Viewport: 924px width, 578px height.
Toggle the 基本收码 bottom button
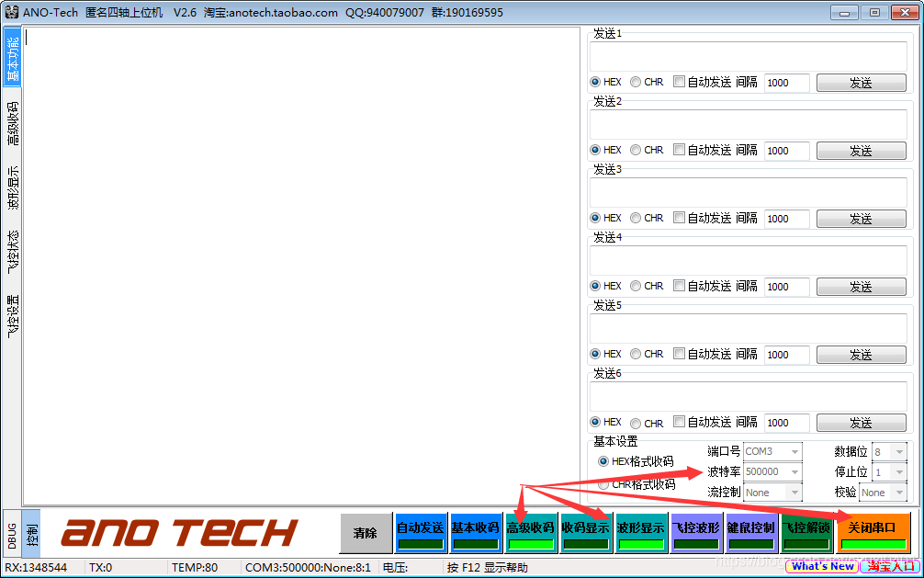[476, 533]
